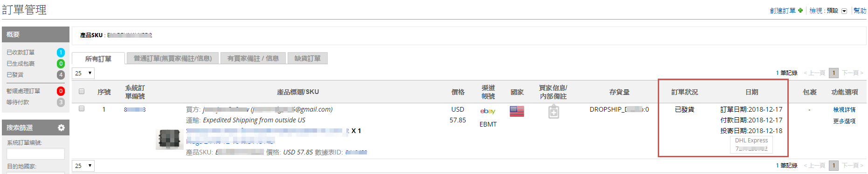Open the bottom 25 per-page dropdown

tap(83, 166)
